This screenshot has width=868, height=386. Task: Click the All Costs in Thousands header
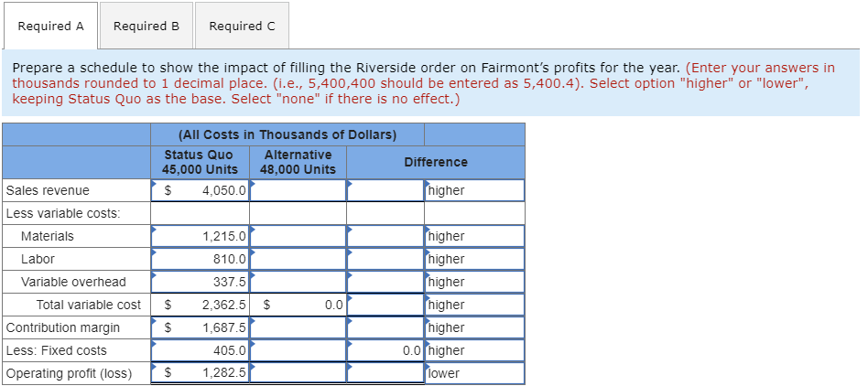click(x=288, y=134)
